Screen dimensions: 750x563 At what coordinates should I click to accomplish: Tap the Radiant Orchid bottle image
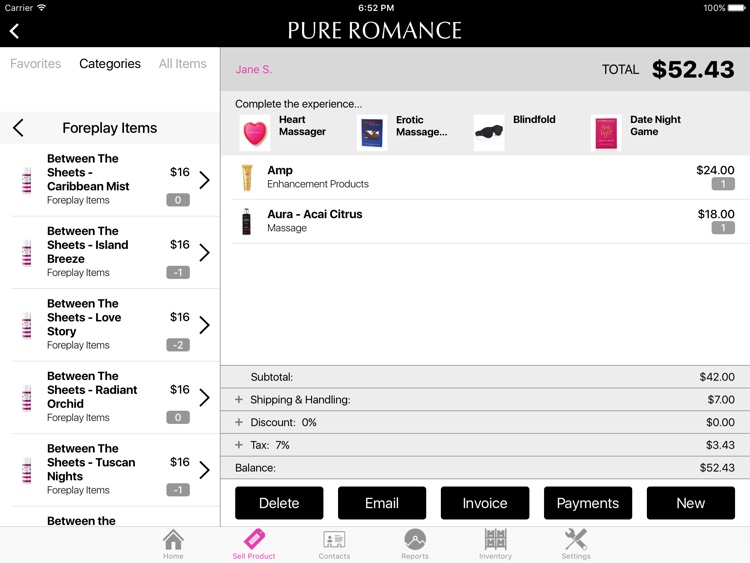[x=27, y=397]
